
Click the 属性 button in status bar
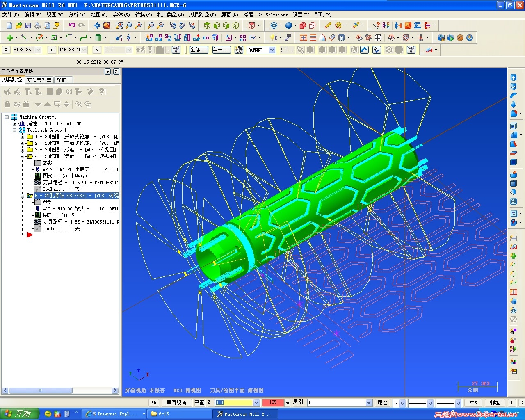coord(382,403)
